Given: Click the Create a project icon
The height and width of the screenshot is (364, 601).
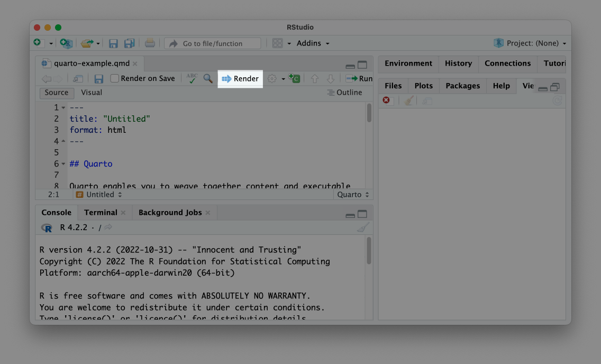Looking at the screenshot, I should (x=66, y=43).
